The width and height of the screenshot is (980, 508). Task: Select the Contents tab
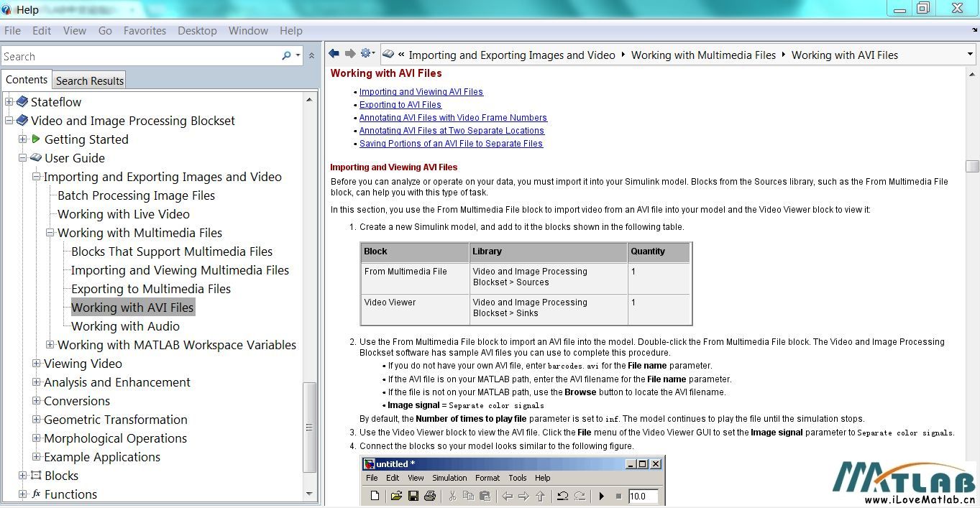click(x=27, y=80)
